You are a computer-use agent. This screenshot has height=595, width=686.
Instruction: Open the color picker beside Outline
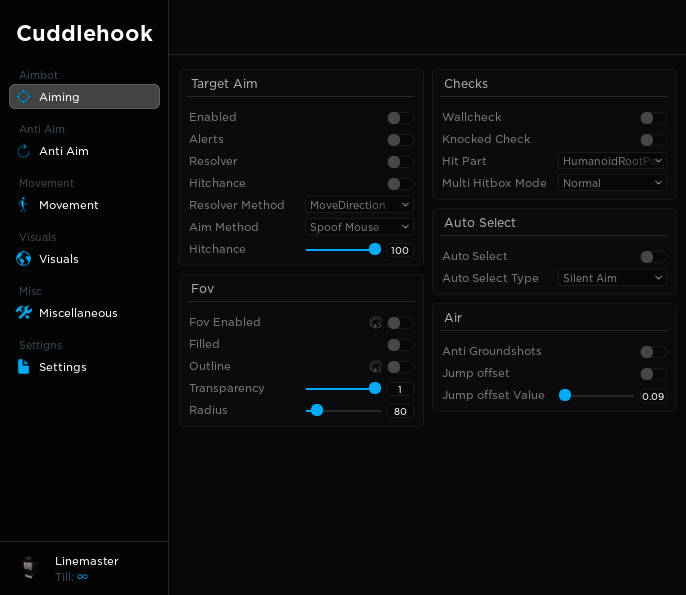(x=376, y=367)
